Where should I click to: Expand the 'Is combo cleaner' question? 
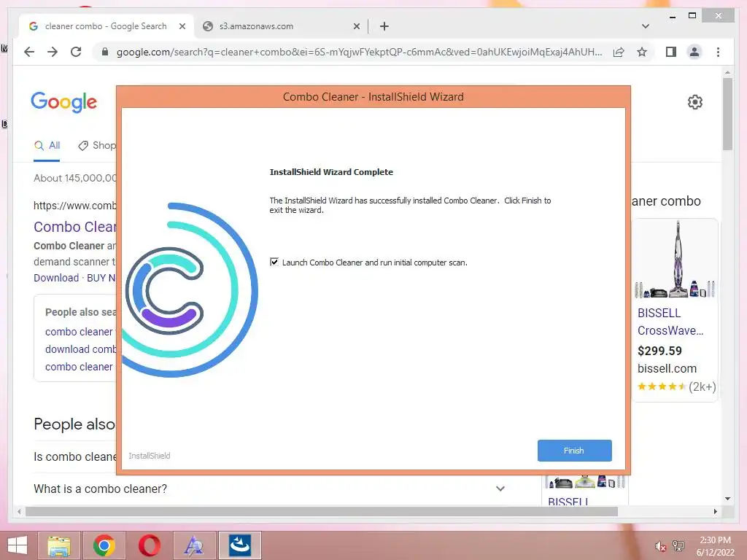click(x=75, y=456)
